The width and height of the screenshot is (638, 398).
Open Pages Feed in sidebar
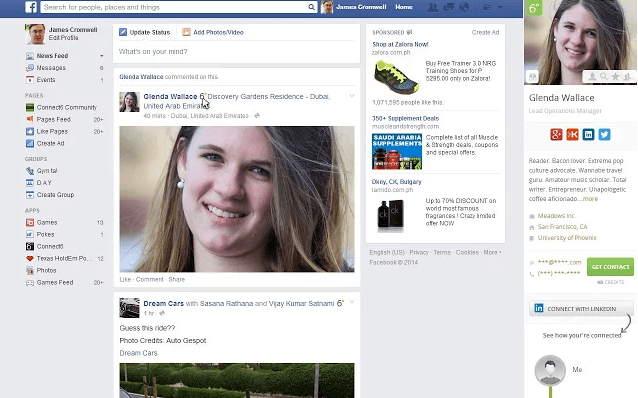[x=53, y=119]
